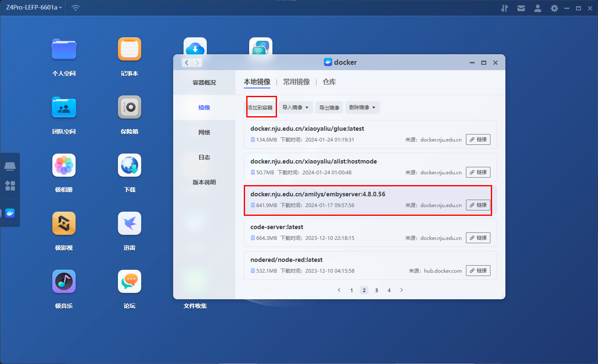598x364 pixels.
Task: Click 链接 button for nodered/node-red image
Action: point(478,271)
